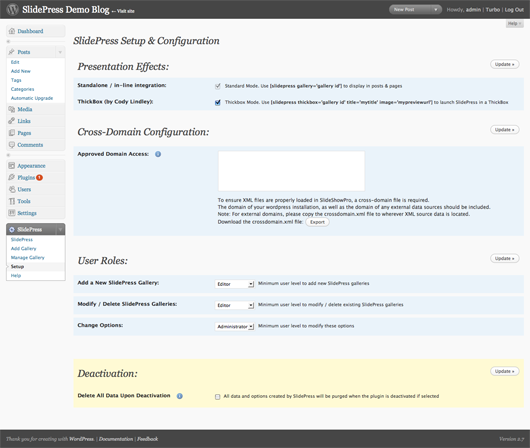Click the Plugins plug icon
Viewport: 530px width, 448px height.
point(12,177)
